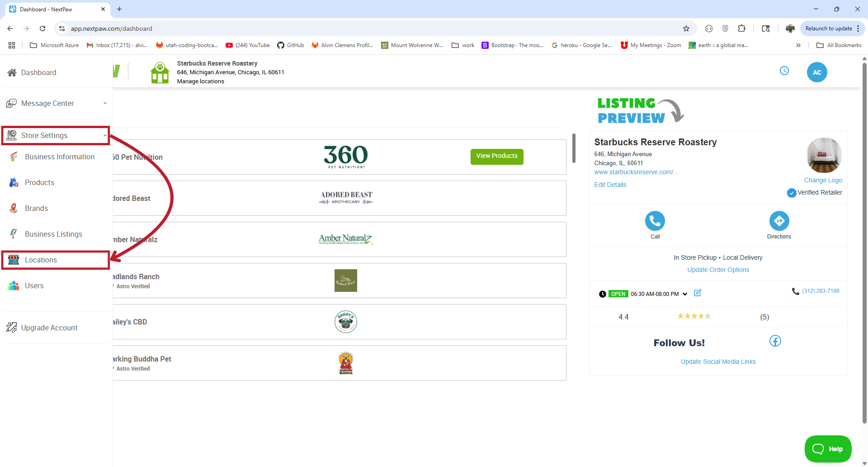Image resolution: width=868 pixels, height=467 pixels.
Task: Open the Help chat widget
Action: [x=828, y=449]
